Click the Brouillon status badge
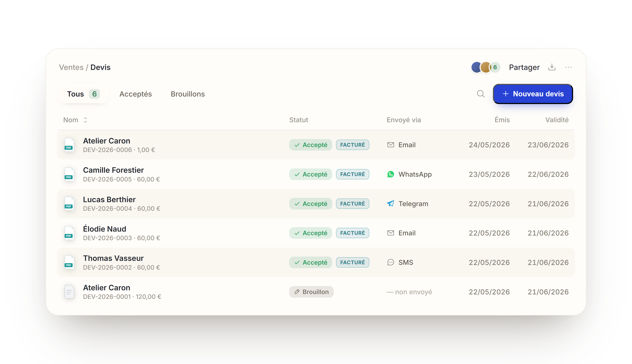Viewport: 632px width, 364px height. (x=311, y=292)
